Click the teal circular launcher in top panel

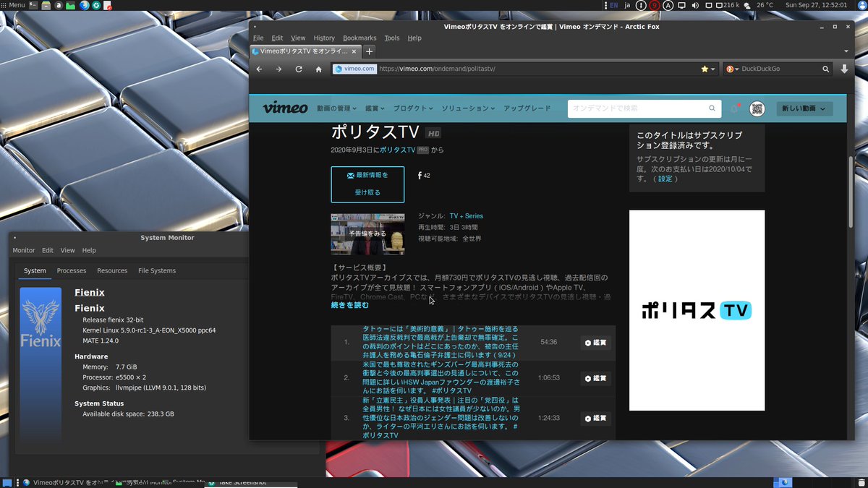[96, 5]
